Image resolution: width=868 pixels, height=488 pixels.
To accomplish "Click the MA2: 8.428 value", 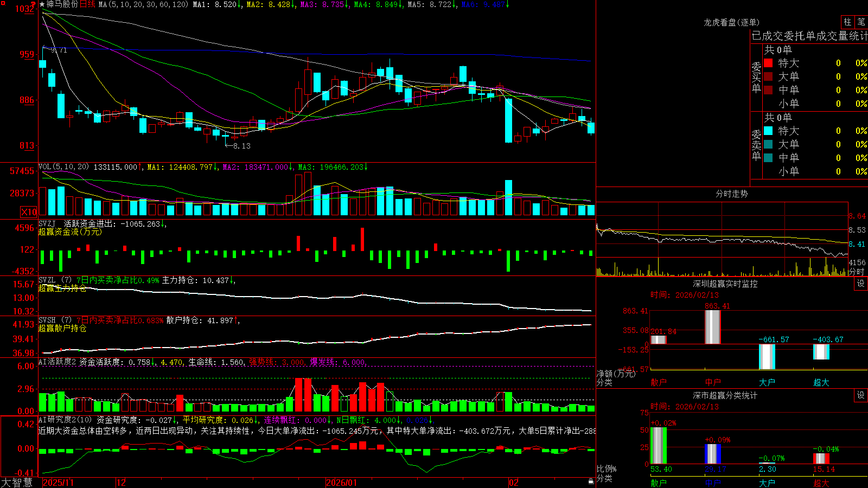I will click(271, 4).
